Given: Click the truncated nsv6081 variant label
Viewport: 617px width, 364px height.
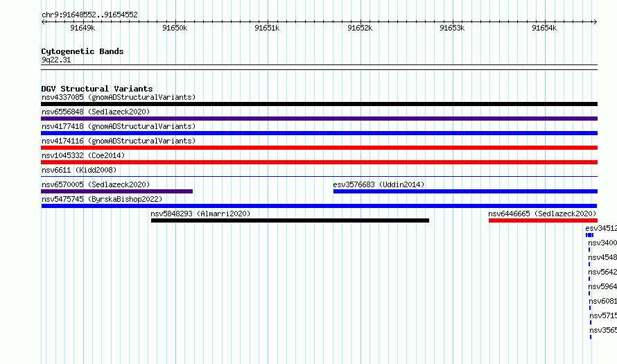Looking at the screenshot, I should pos(603,301).
